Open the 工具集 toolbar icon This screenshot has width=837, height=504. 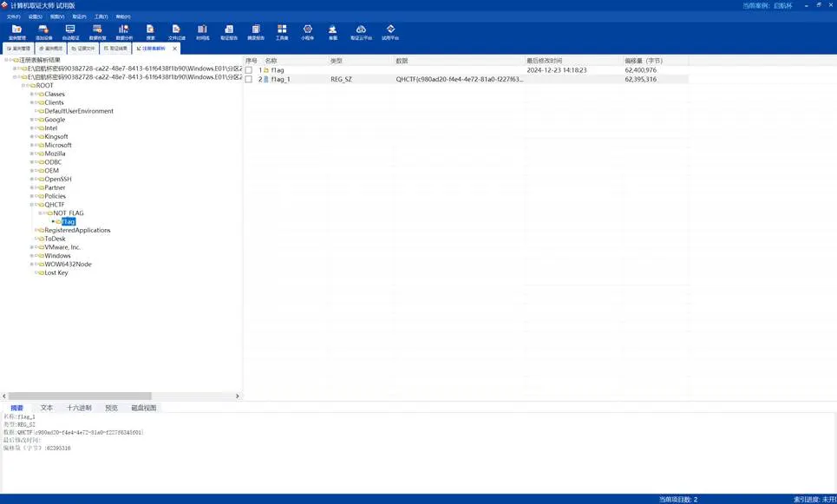pyautogui.click(x=282, y=32)
